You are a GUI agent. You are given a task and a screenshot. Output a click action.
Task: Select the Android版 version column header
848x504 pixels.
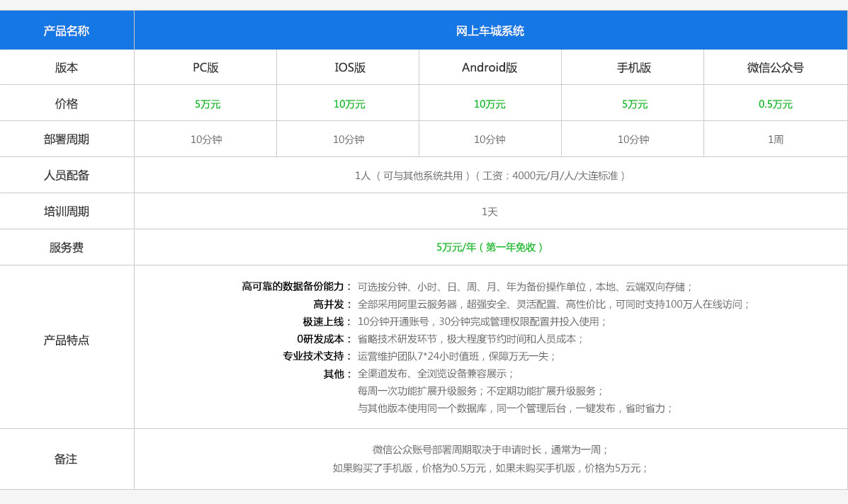(x=490, y=68)
